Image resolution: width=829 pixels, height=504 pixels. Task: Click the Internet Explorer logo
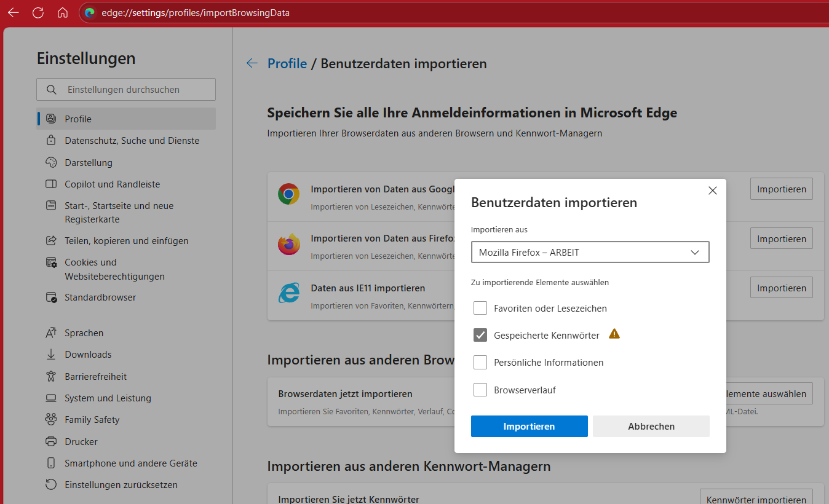point(288,293)
